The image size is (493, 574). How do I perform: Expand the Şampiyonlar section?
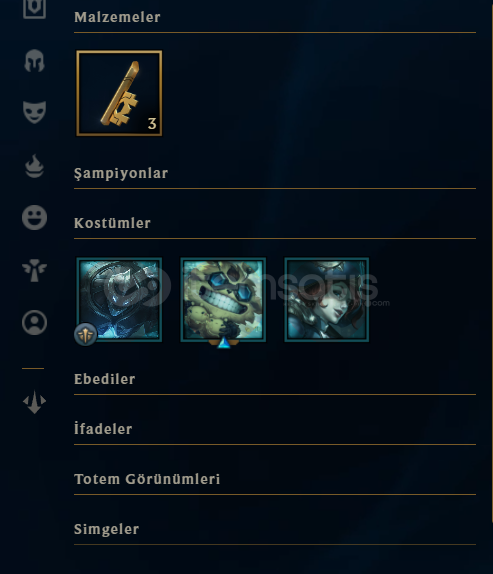(121, 174)
